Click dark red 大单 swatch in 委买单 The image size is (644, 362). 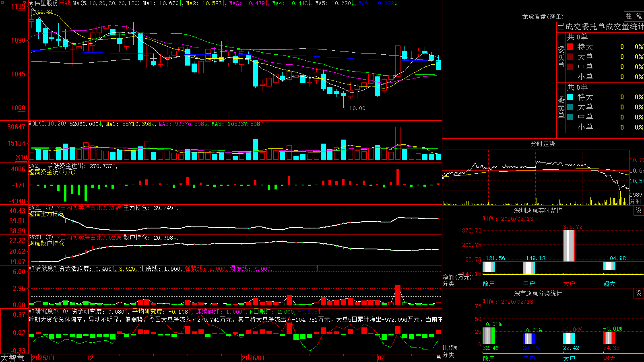tap(570, 57)
